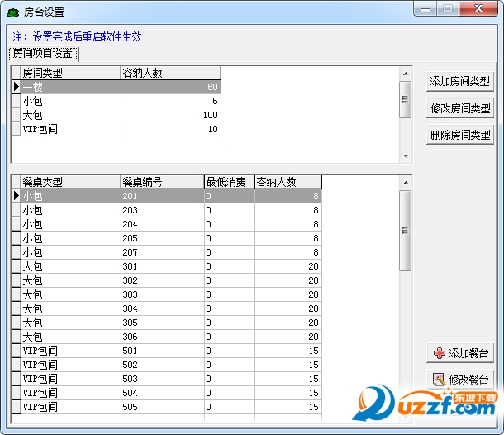Click the row selector for table 301
This screenshot has width=504, height=435.
click(x=16, y=266)
